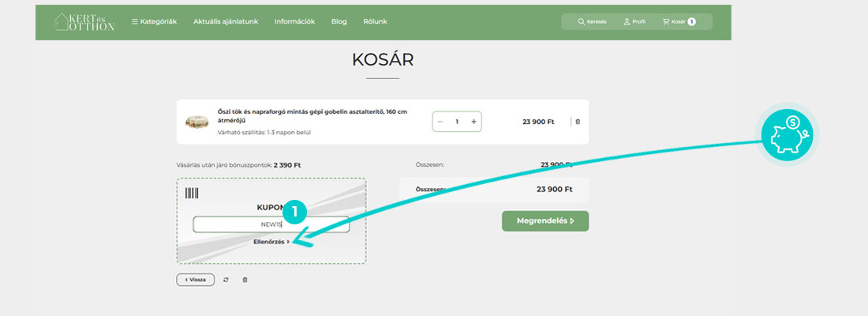Decrease quantity with minus button
This screenshot has width=868, height=316.
point(440,122)
